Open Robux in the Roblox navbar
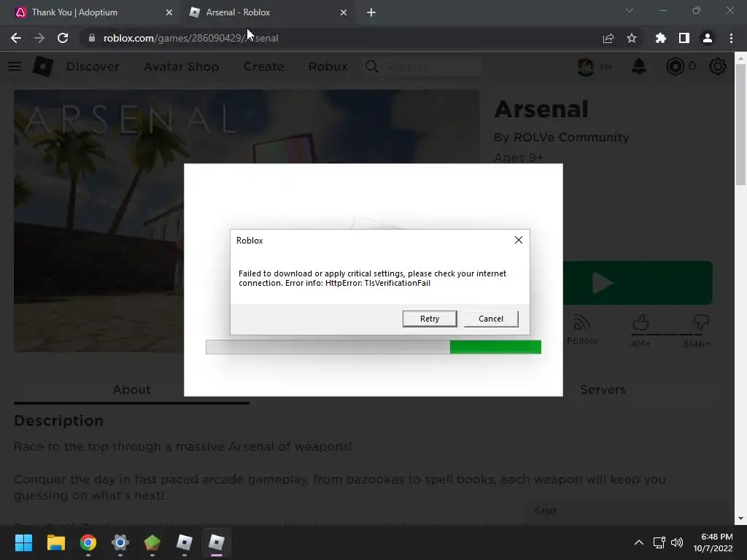The height and width of the screenshot is (560, 747). pyautogui.click(x=328, y=66)
